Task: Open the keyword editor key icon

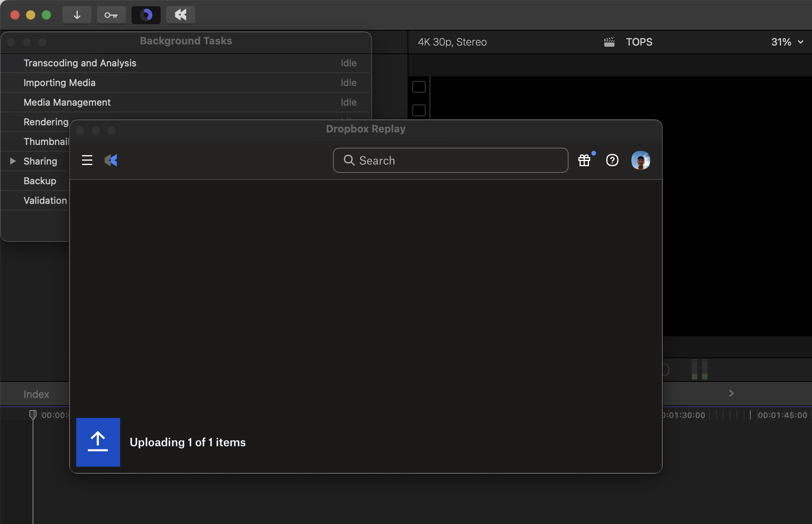Action: coord(111,15)
